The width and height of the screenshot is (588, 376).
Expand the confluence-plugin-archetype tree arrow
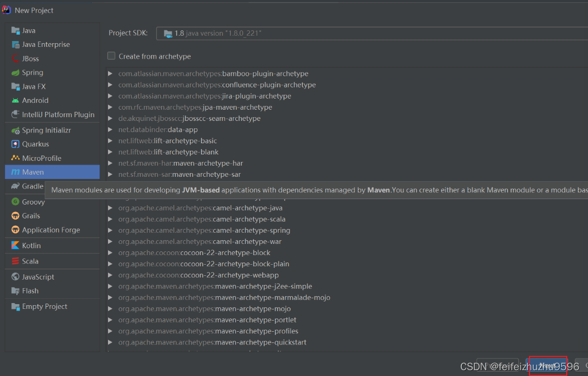(110, 85)
